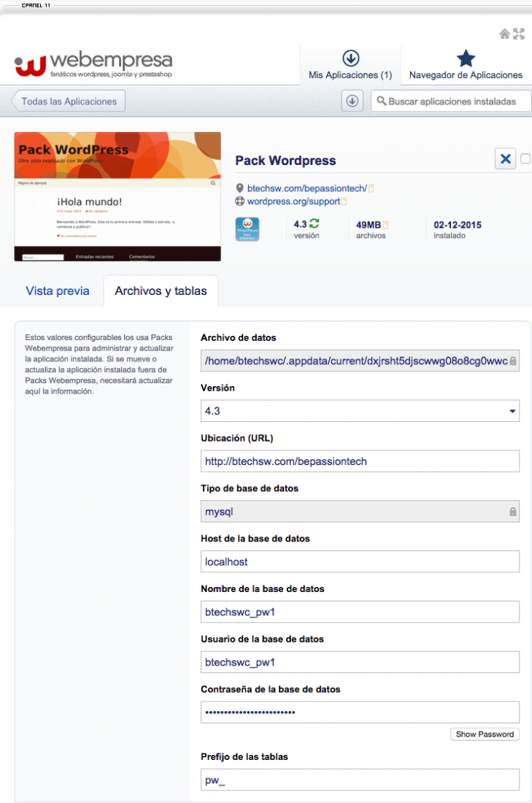Click the Prefijo de las tablas field
The width and height of the screenshot is (532, 803).
(360, 780)
